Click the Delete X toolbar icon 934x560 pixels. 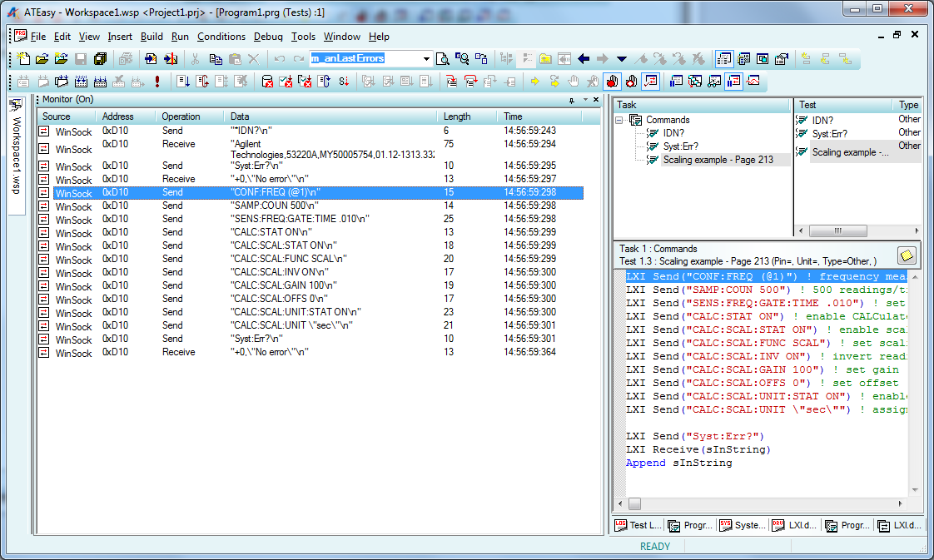(x=254, y=58)
